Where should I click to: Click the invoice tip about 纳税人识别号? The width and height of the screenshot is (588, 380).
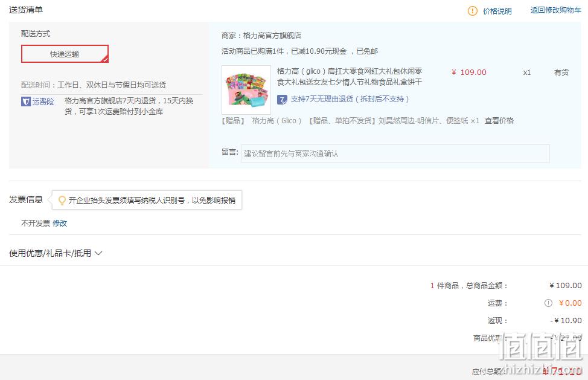pyautogui.click(x=152, y=201)
